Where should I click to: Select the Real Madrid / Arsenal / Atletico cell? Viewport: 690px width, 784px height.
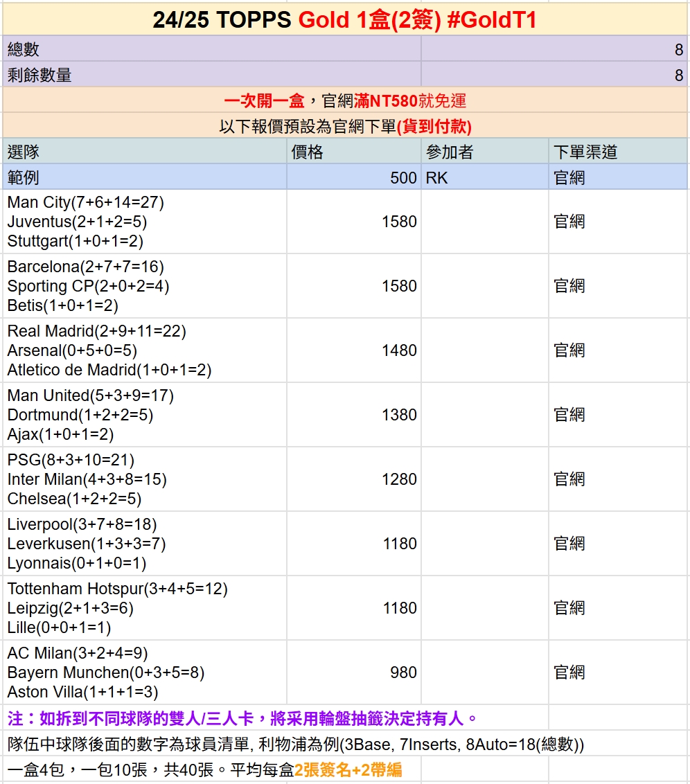(x=145, y=350)
